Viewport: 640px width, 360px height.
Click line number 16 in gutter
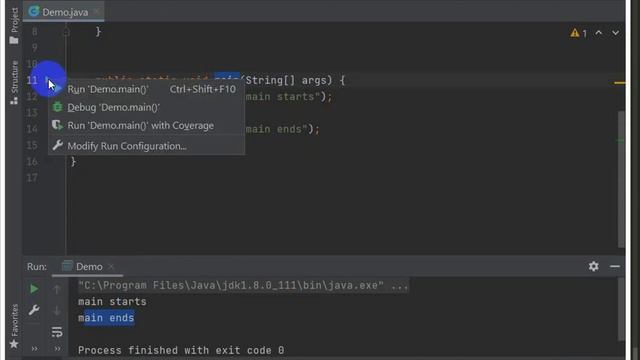click(x=32, y=162)
